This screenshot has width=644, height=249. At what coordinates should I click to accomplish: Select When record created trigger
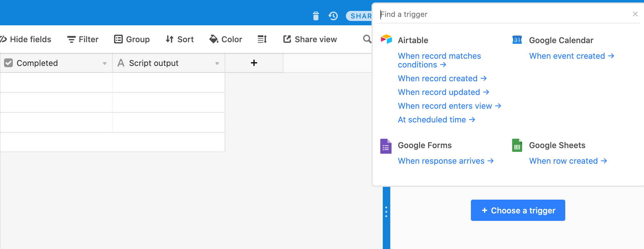pos(442,78)
